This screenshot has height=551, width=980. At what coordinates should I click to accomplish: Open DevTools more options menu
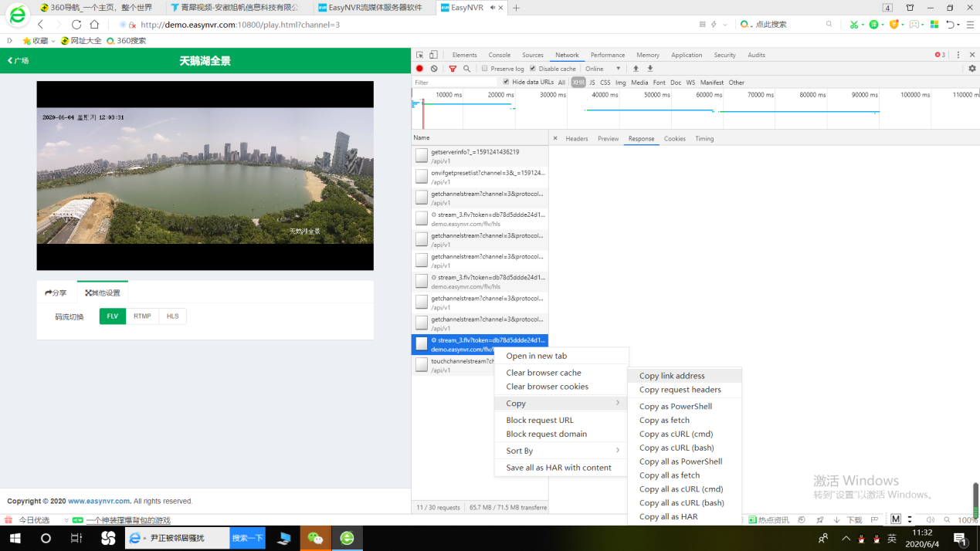click(958, 55)
